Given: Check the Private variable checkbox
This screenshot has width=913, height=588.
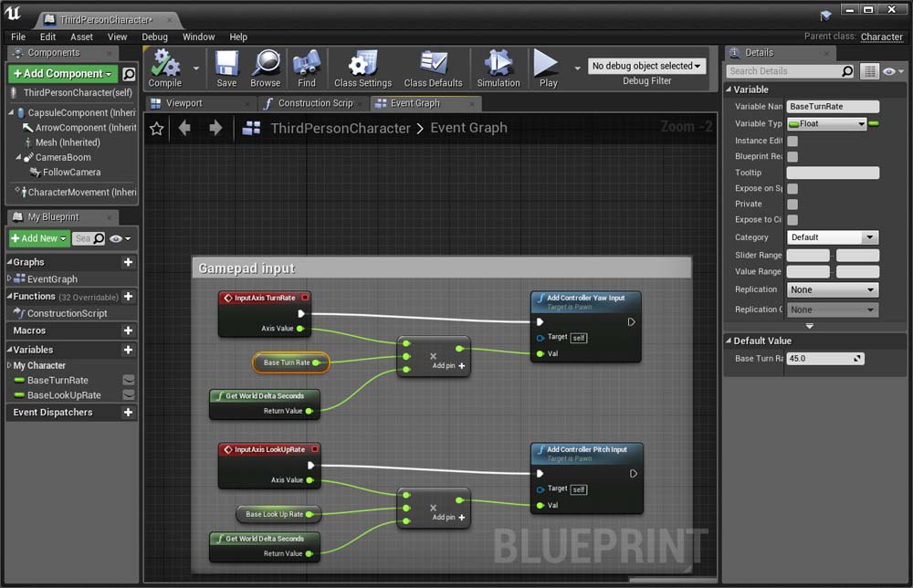Looking at the screenshot, I should coord(792,205).
